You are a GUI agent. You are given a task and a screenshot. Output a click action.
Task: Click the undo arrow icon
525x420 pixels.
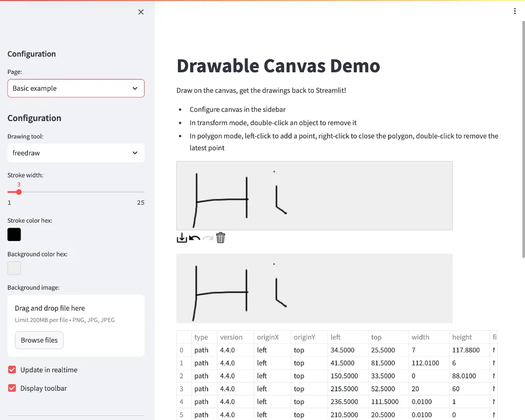click(195, 238)
